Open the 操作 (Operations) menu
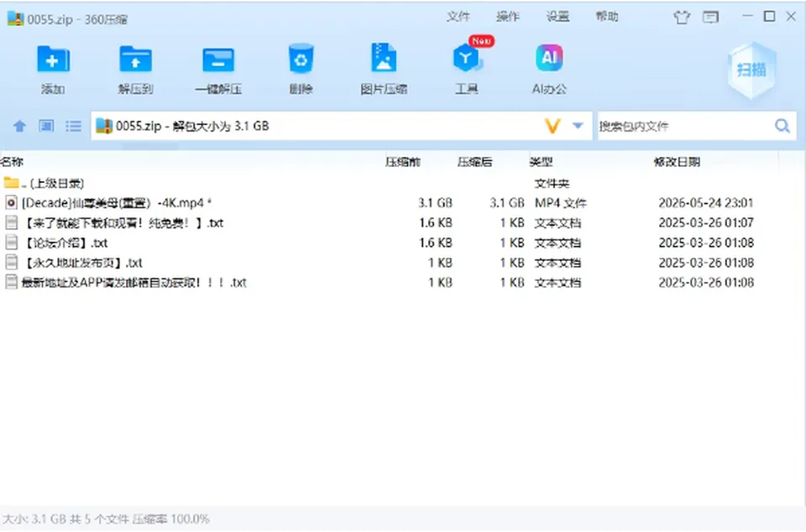The height and width of the screenshot is (532, 806). tap(508, 17)
